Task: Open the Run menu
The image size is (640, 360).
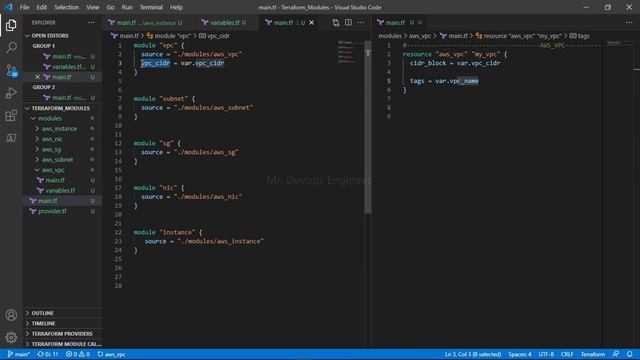Action: tap(127, 7)
